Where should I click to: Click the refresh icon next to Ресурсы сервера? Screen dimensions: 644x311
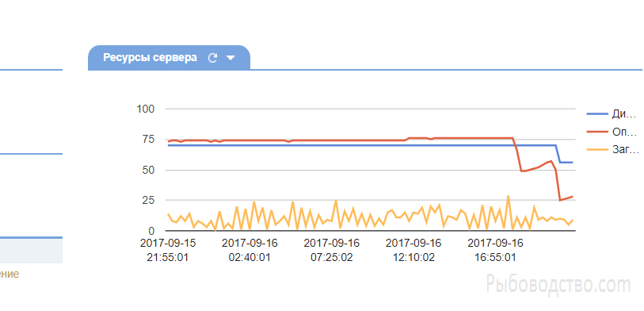point(212,58)
